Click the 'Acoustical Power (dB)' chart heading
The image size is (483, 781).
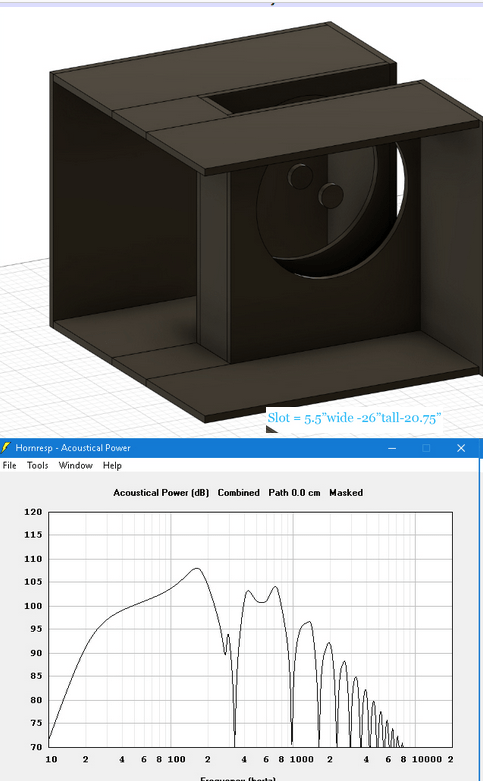(161, 493)
